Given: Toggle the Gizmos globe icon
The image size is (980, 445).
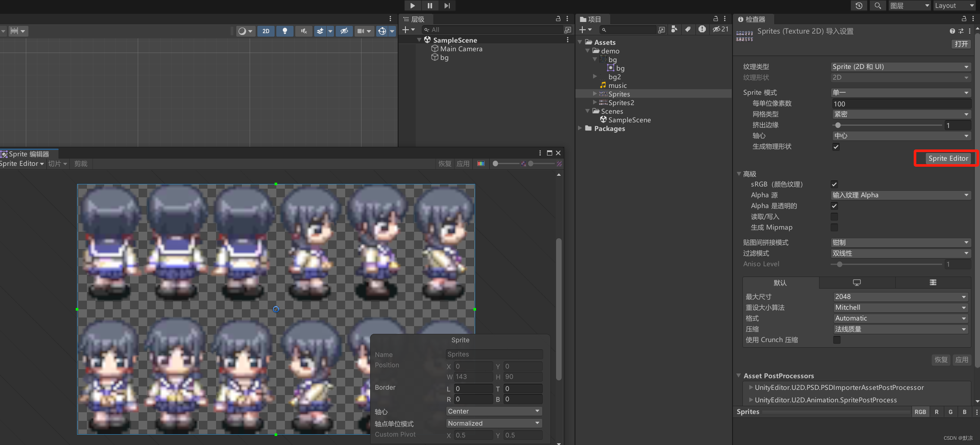Looking at the screenshot, I should [382, 31].
